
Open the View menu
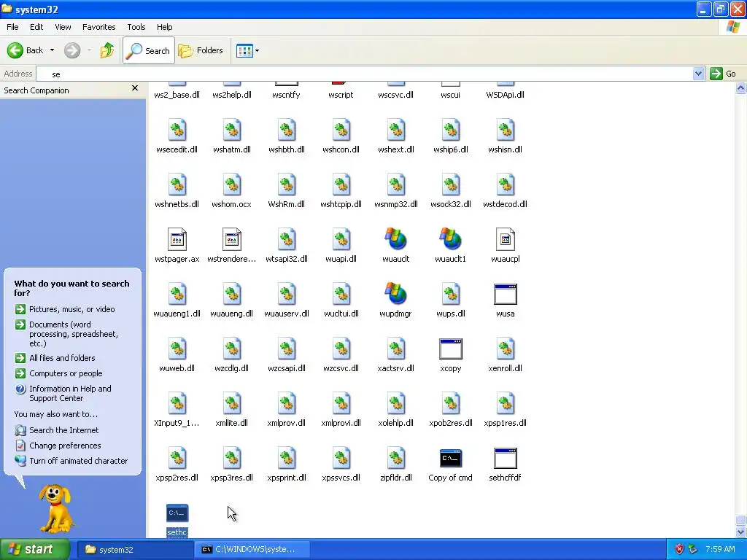pyautogui.click(x=63, y=27)
